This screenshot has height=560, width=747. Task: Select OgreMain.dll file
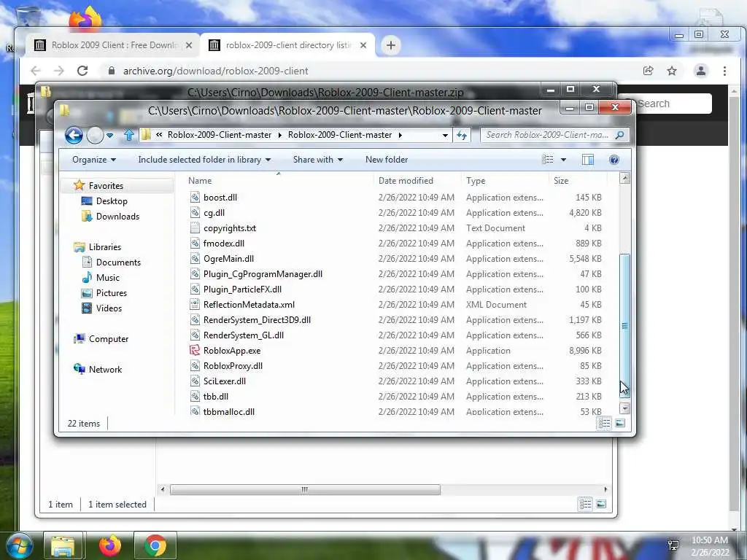pyautogui.click(x=228, y=259)
